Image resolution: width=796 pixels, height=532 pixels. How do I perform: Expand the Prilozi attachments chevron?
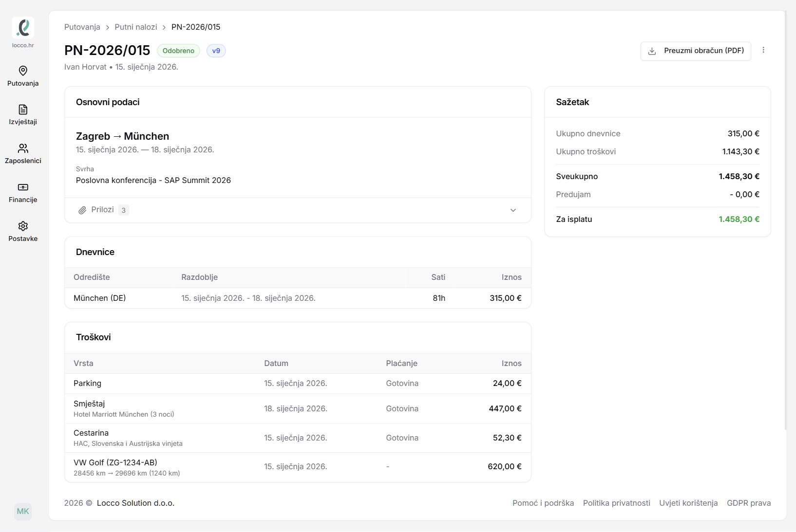click(x=513, y=210)
